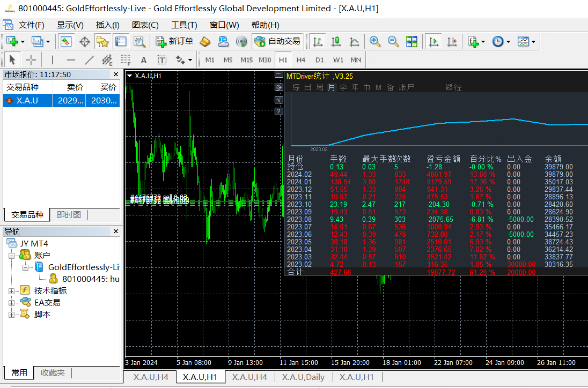Toggle the 自动交易 auto trading button
Screen dimensions: 588x388
(277, 41)
